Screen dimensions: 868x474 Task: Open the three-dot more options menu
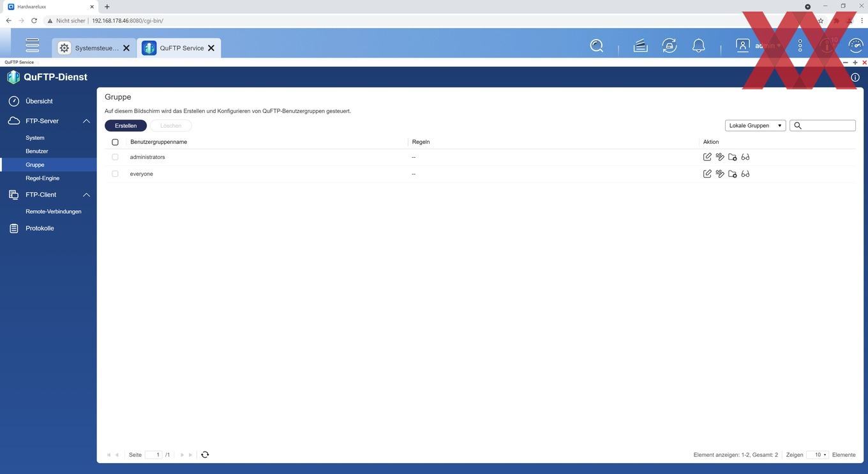(800, 45)
